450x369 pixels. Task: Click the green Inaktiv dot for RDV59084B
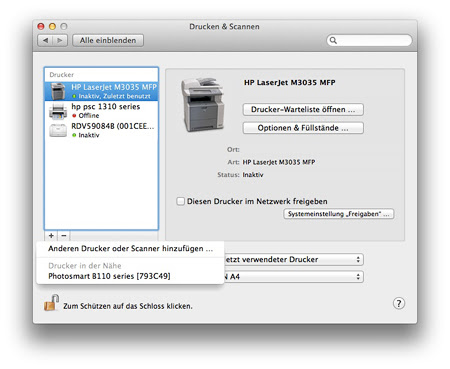point(74,135)
